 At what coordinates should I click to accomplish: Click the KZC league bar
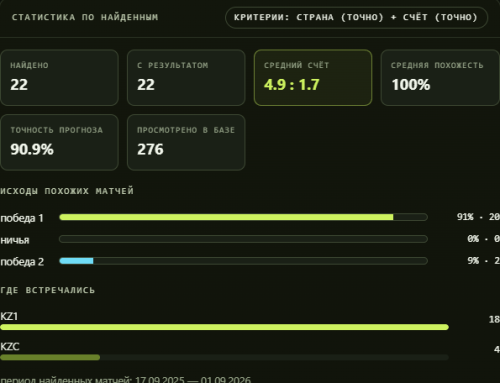[224, 357]
